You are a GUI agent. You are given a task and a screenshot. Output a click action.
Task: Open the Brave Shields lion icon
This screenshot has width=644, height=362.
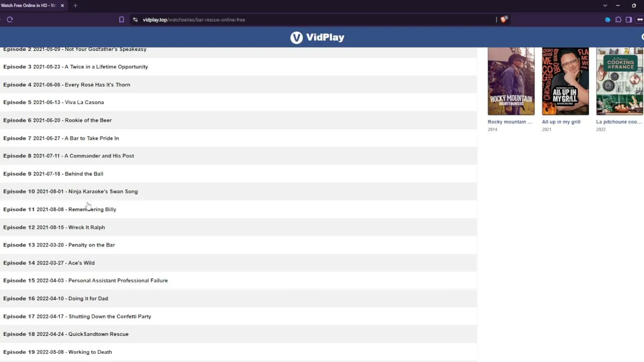pos(504,20)
